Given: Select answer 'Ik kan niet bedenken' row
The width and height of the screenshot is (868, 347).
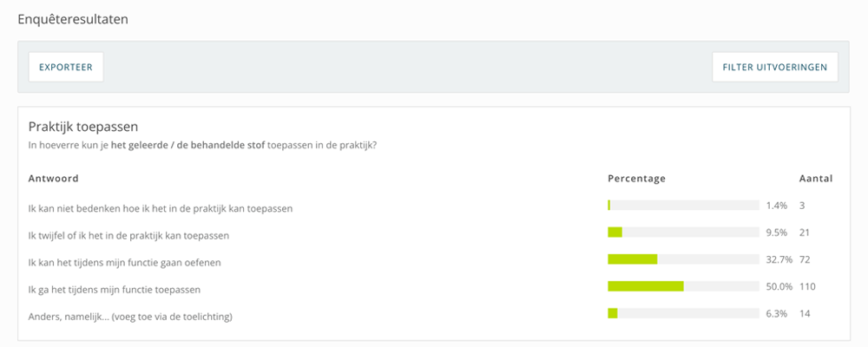Looking at the screenshot, I should click(x=161, y=208).
